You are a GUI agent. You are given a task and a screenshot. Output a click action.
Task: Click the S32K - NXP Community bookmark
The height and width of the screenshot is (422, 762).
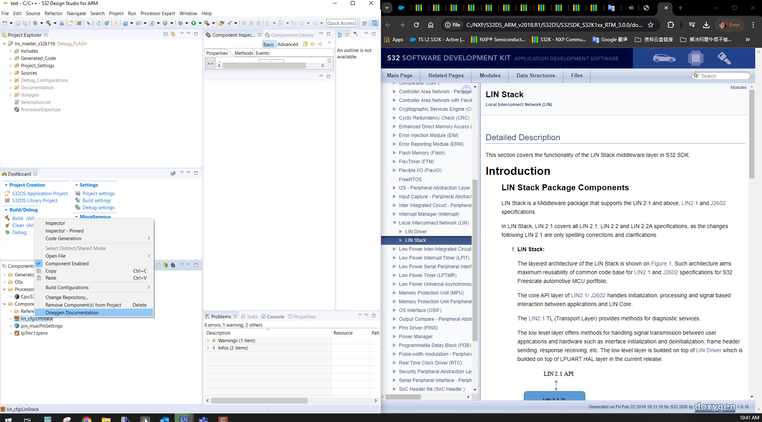(559, 39)
